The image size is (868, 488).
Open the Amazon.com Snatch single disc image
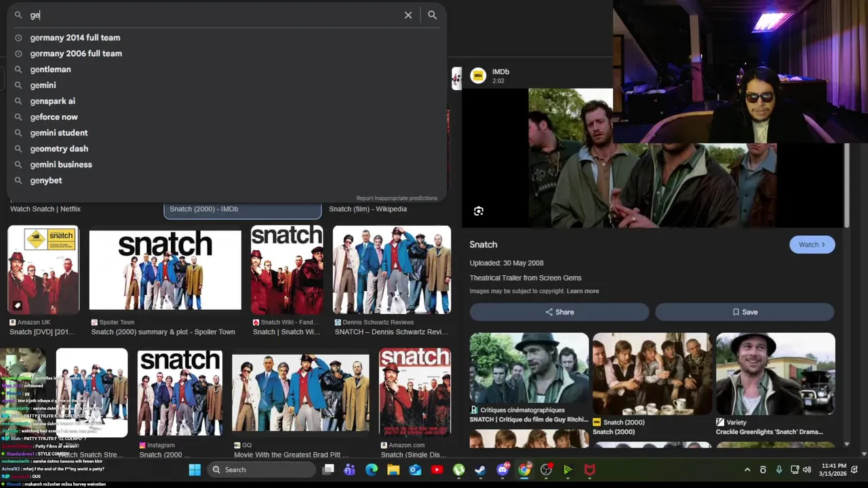coord(414,392)
